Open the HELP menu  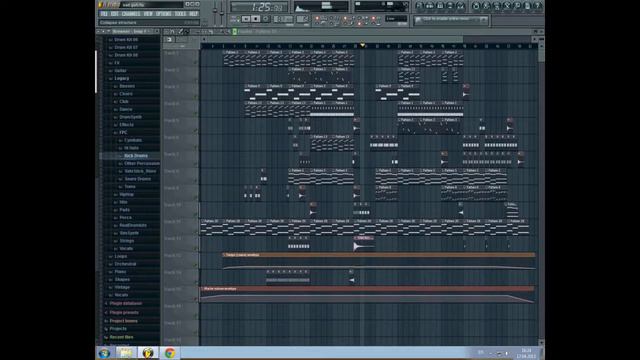(194, 13)
